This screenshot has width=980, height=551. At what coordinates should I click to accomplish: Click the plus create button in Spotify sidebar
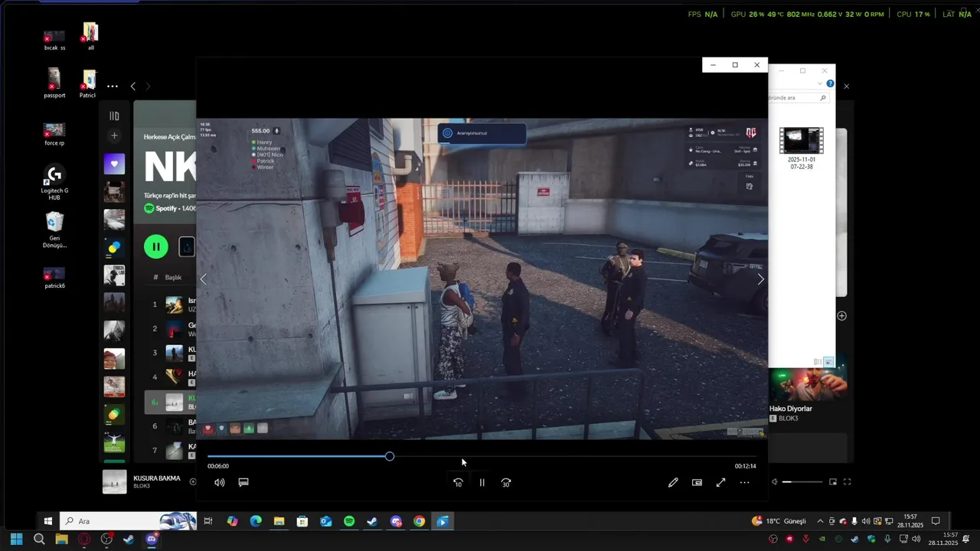(x=114, y=136)
